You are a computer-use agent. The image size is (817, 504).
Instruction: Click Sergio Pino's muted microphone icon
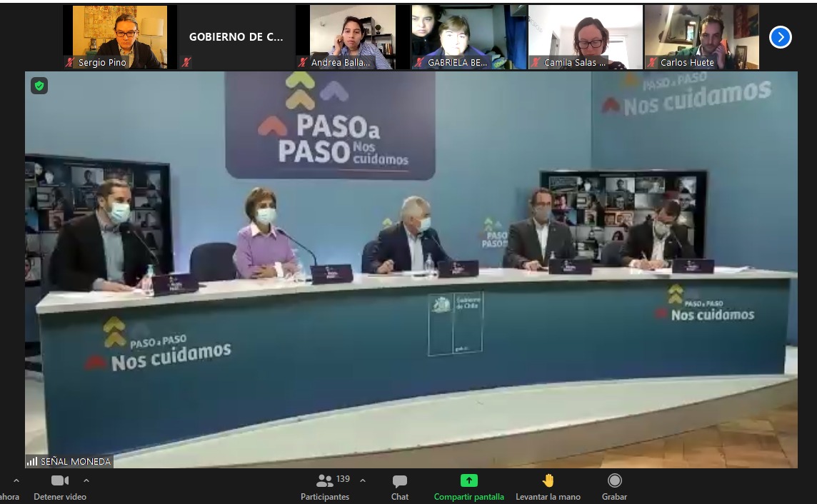click(70, 63)
